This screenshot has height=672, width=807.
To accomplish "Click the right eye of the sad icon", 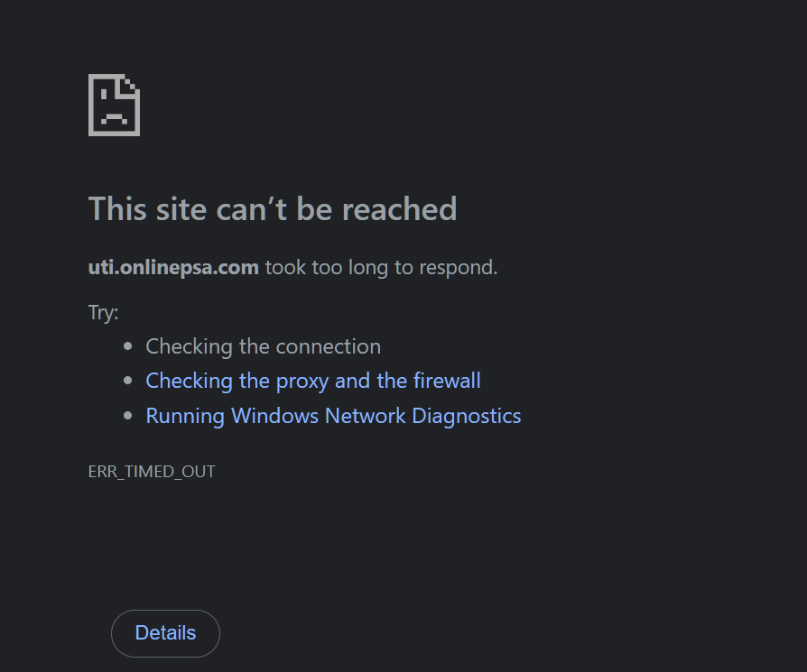I will point(118,92).
